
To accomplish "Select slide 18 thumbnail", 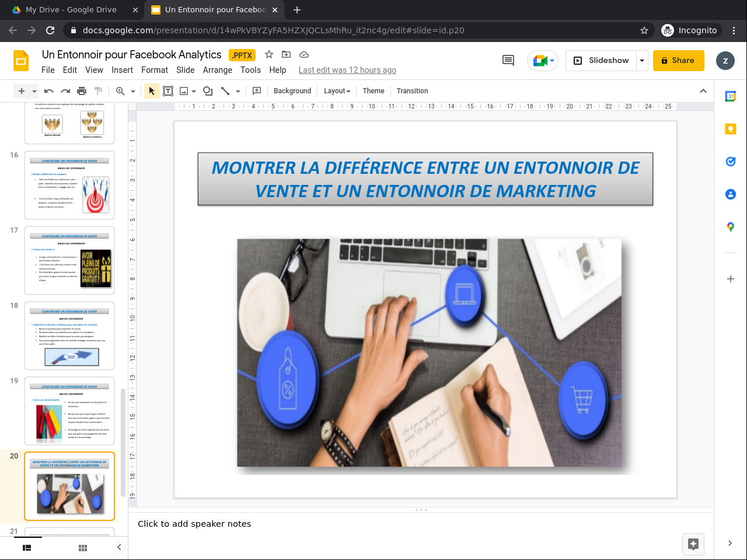I will pos(69,335).
